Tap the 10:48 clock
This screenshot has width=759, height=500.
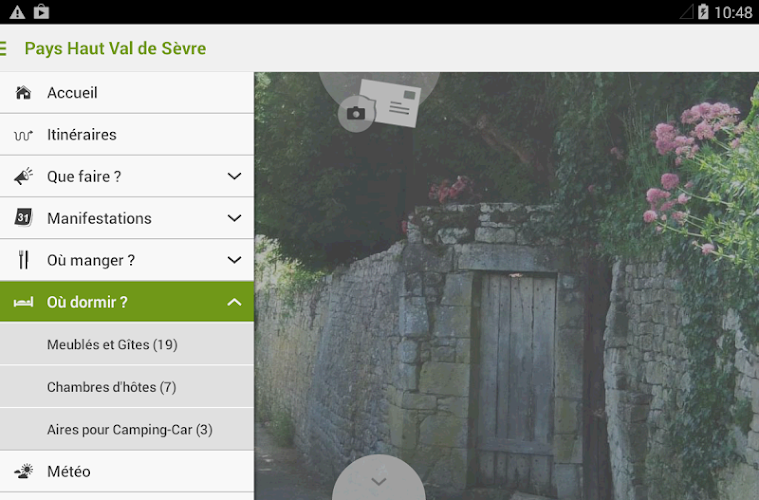tap(733, 13)
